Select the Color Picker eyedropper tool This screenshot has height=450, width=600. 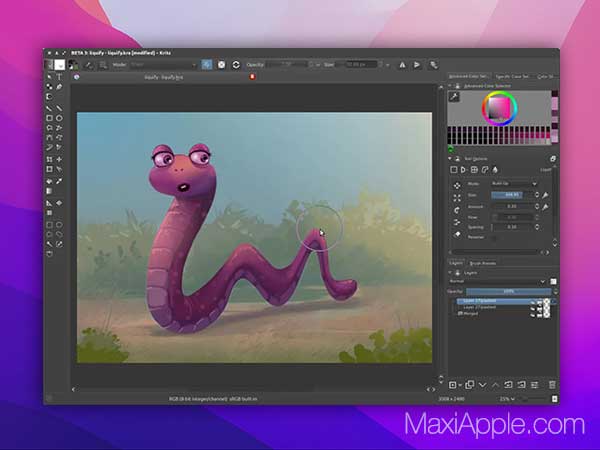(59, 181)
